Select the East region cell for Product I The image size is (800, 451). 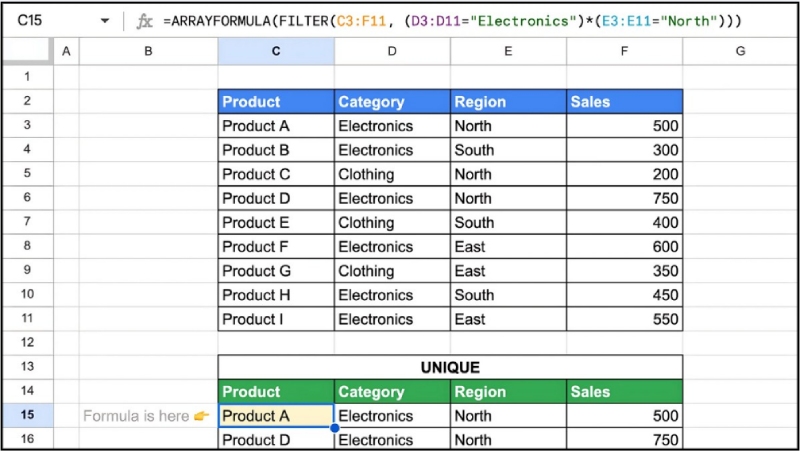coord(508,319)
